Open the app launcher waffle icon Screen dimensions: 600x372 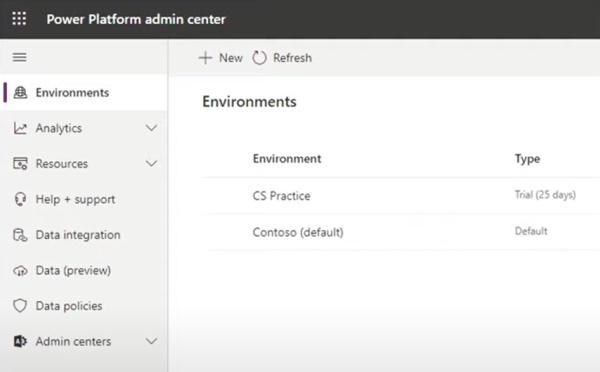click(19, 18)
